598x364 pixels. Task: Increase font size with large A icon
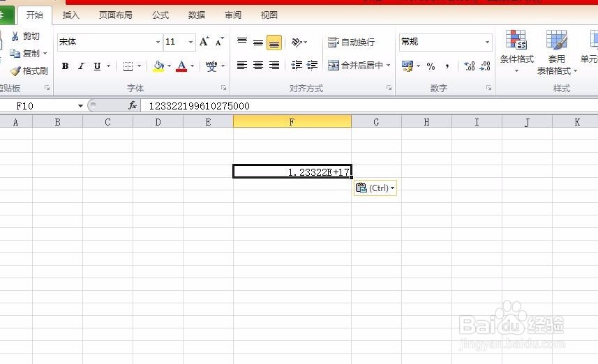click(204, 42)
